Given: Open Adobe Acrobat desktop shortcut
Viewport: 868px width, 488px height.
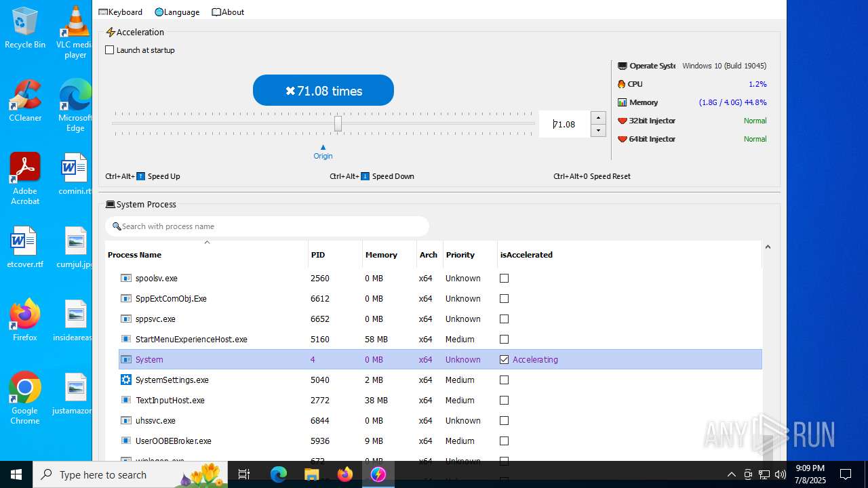Looking at the screenshot, I should [25, 179].
